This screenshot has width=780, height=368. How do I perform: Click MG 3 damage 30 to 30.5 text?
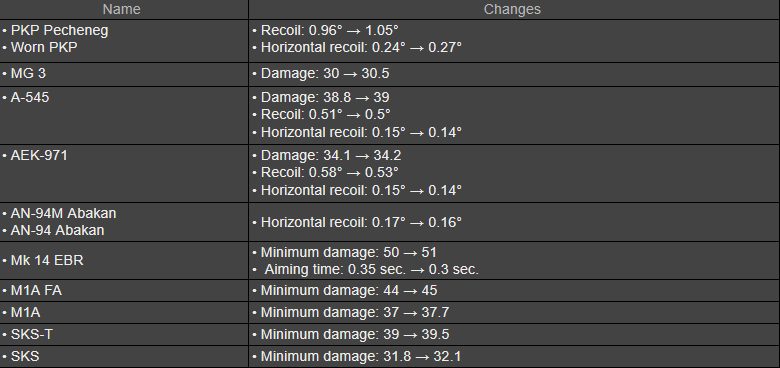[x=325, y=74]
